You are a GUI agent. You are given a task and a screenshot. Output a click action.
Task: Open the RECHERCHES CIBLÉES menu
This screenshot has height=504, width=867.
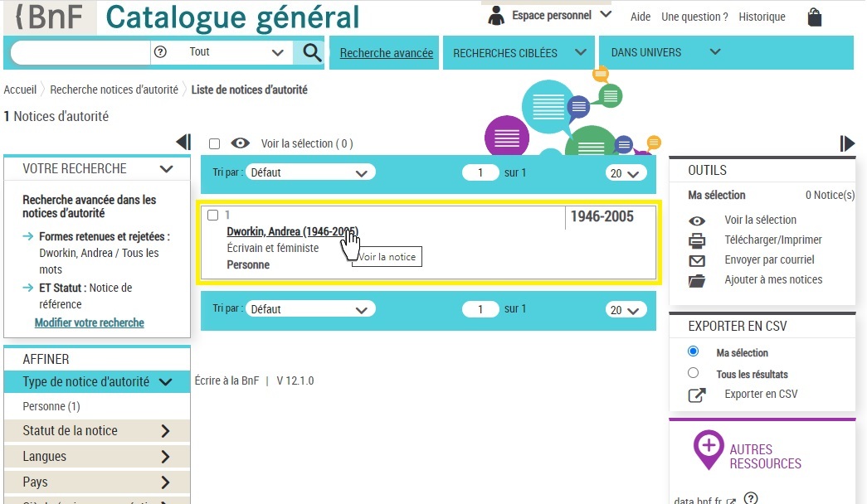point(519,52)
